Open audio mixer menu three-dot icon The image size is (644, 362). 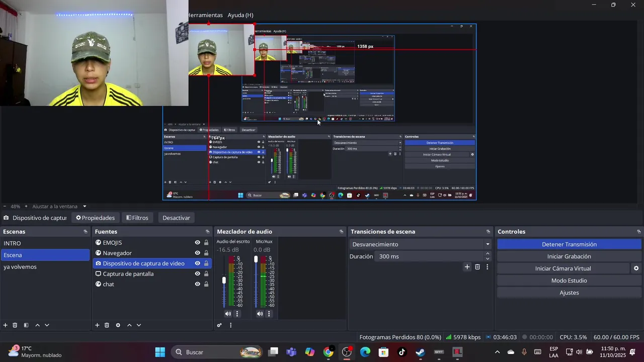pos(231,325)
